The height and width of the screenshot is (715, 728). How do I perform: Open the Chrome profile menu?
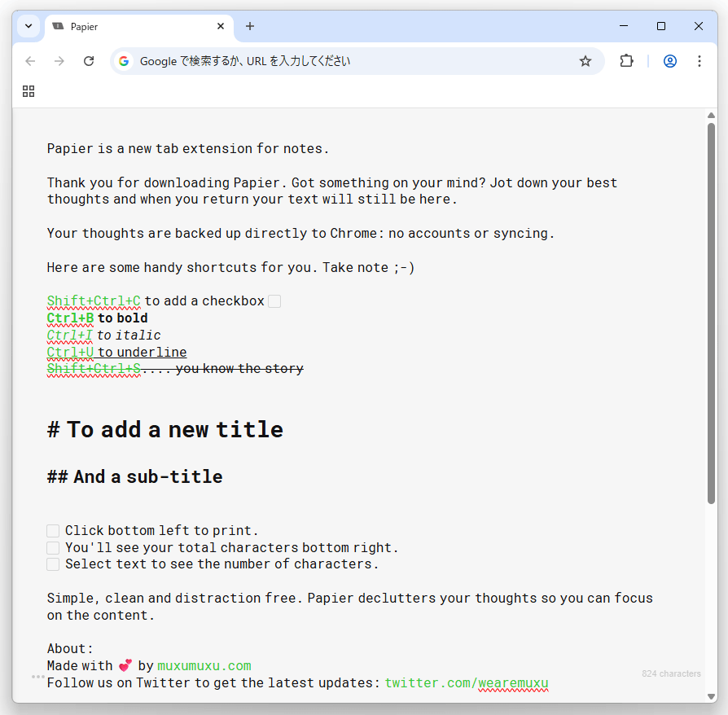[x=669, y=61]
